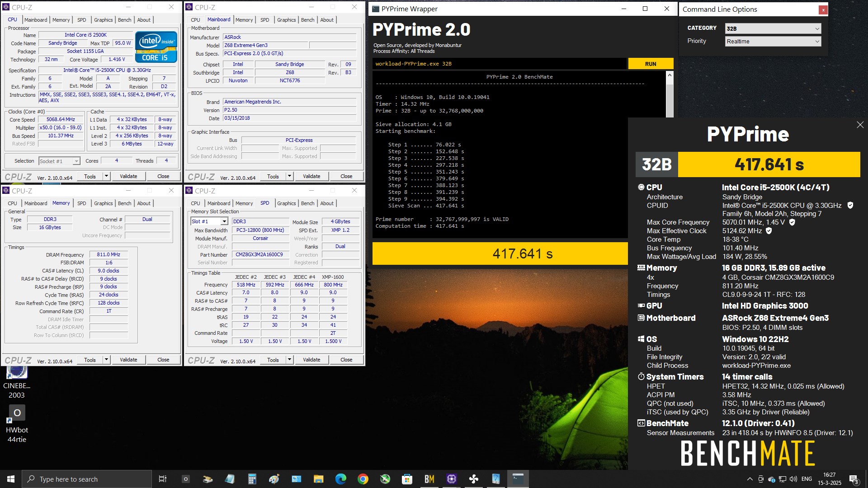Image resolution: width=868 pixels, height=488 pixels.
Task: Show hidden tray icons chevron
Action: [750, 479]
